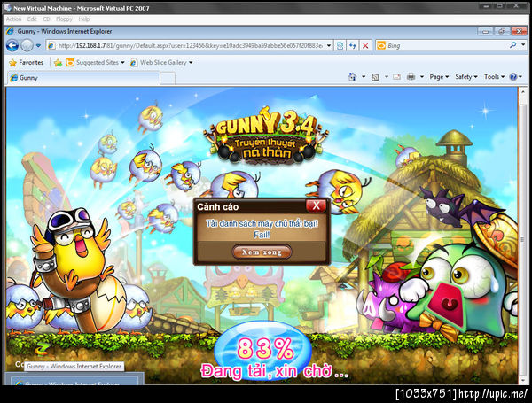This screenshot has width=532, height=403.
Task: Open the Safety menu
Action: click(465, 77)
